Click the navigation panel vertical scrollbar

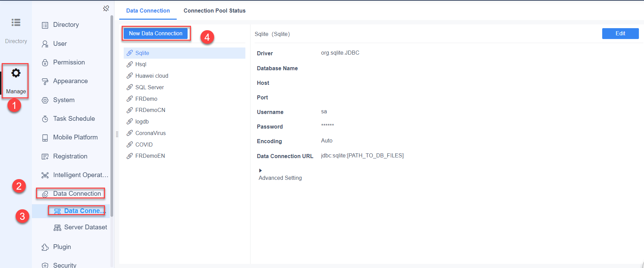tap(112, 115)
